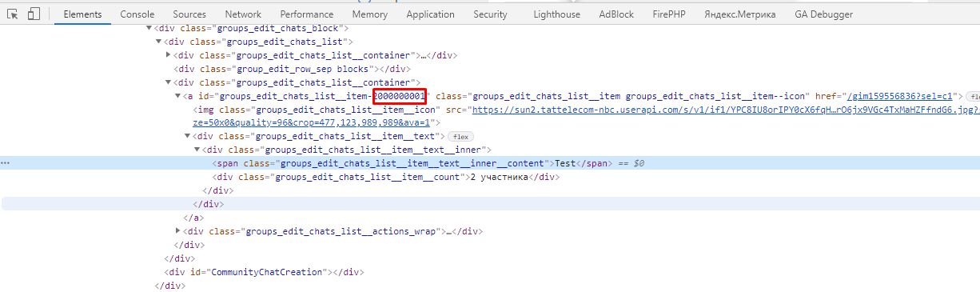Expand the first collapsed groups_edit_chats_list__container div
This screenshot has height=292, width=980.
(x=168, y=55)
